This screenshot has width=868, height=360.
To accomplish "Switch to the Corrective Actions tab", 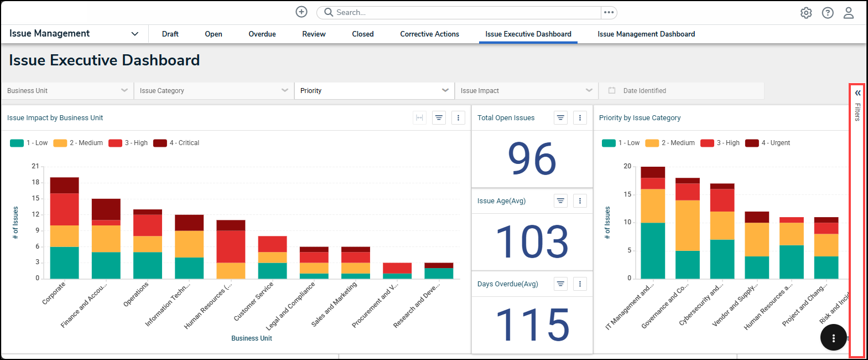I will click(x=429, y=34).
